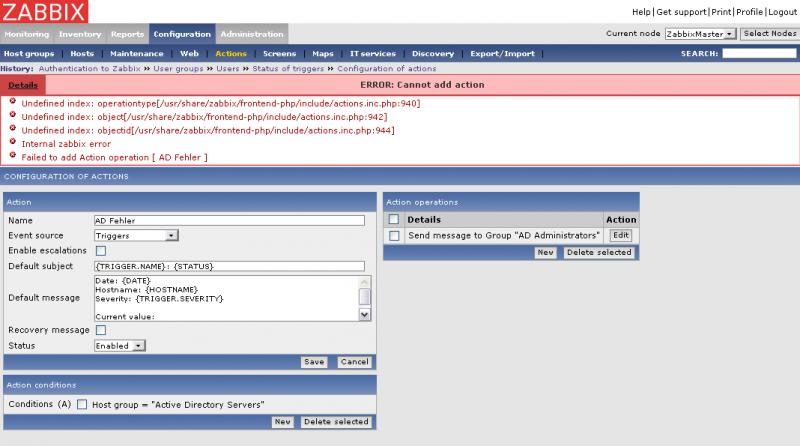
Task: Click New in Action conditions
Action: [283, 422]
